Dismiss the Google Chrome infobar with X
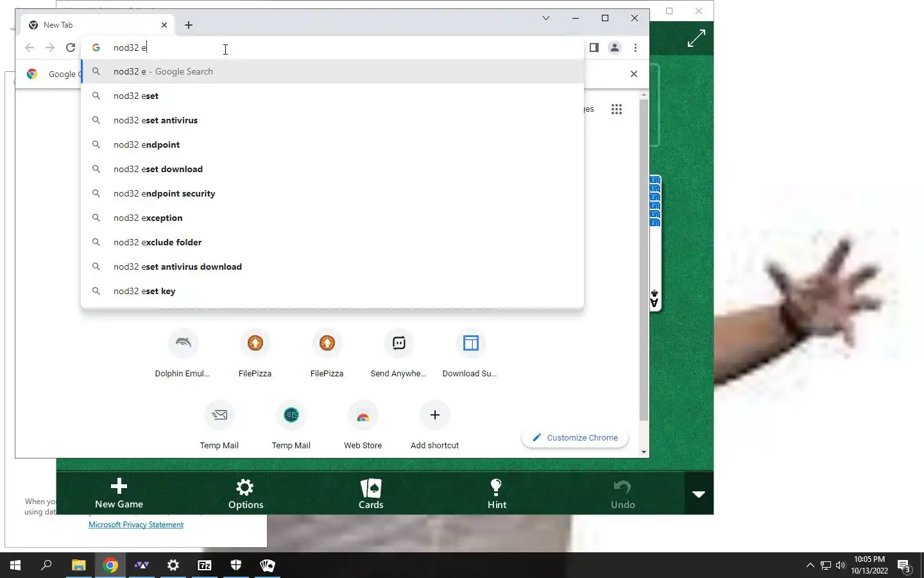924x578 pixels. point(634,74)
